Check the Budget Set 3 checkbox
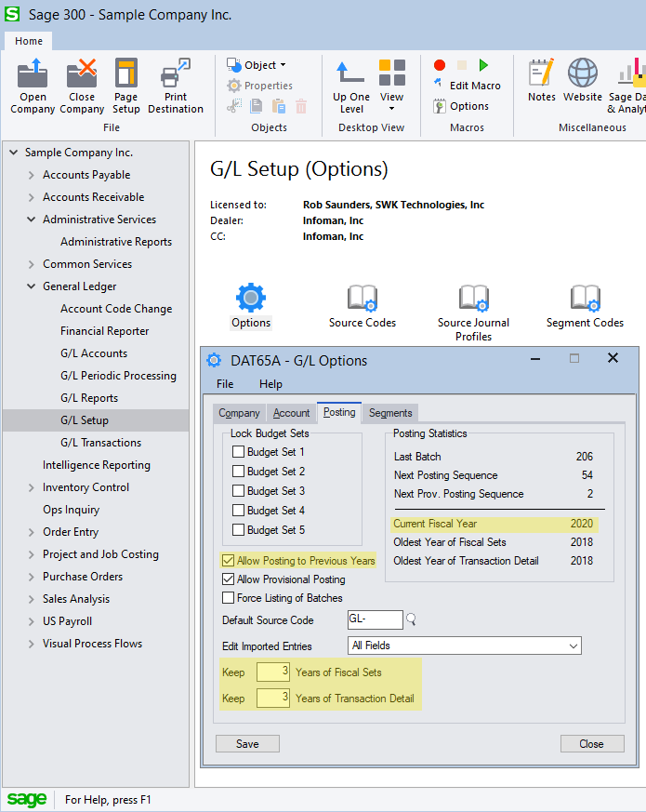 [x=238, y=491]
